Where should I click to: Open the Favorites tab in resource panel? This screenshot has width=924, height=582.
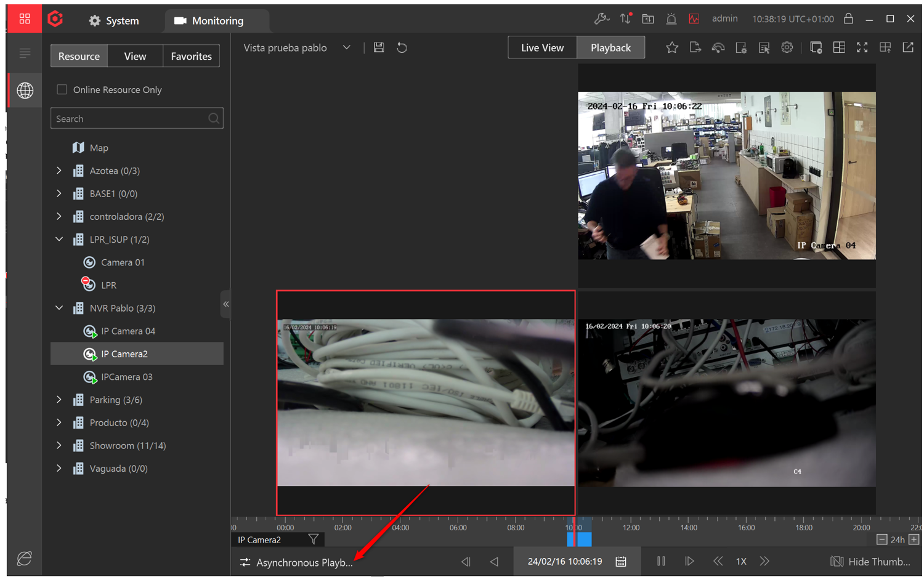click(x=191, y=55)
